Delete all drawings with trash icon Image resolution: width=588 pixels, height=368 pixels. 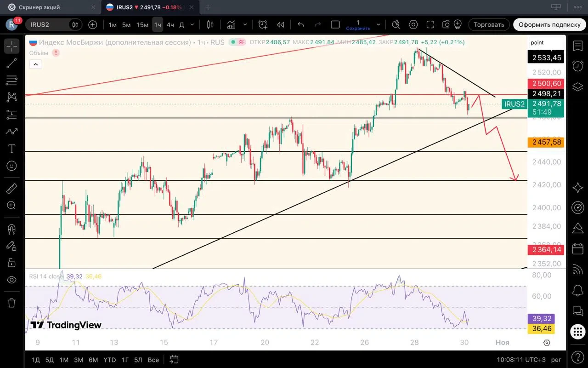point(11,303)
